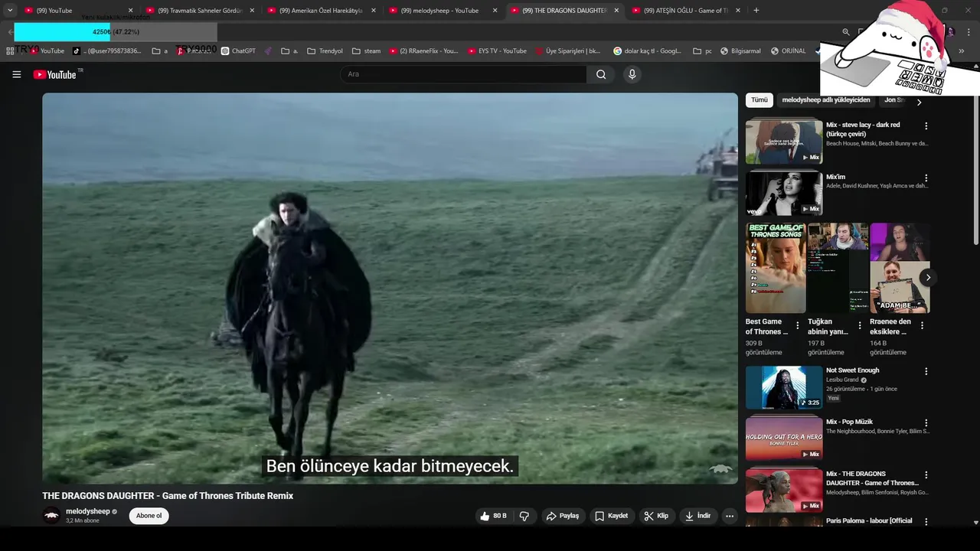Screen dimensions: 980x551
Task: Open Mix - Pop Müzik thumbnail
Action: pyautogui.click(x=784, y=439)
